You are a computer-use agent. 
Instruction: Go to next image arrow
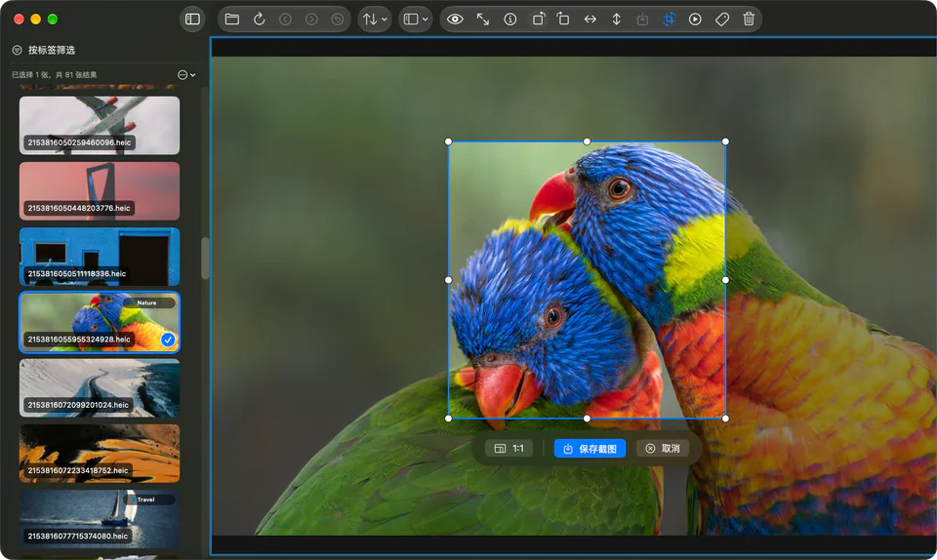[311, 20]
